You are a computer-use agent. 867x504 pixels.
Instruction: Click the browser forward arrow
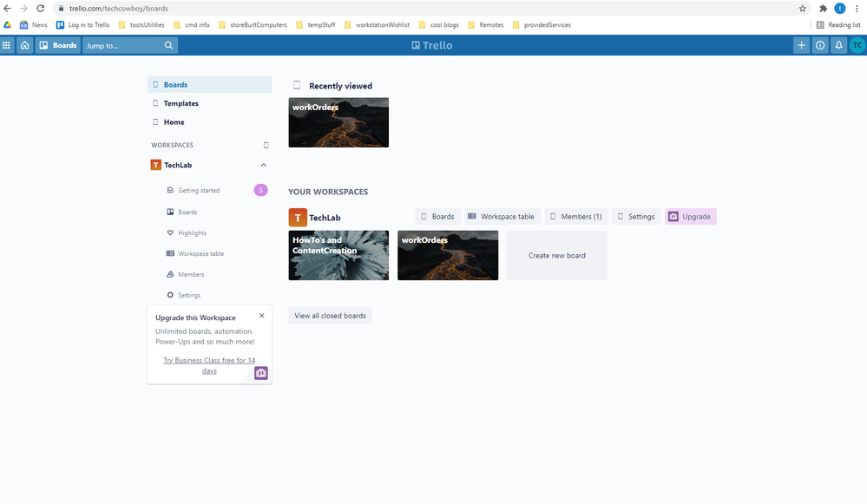(23, 9)
